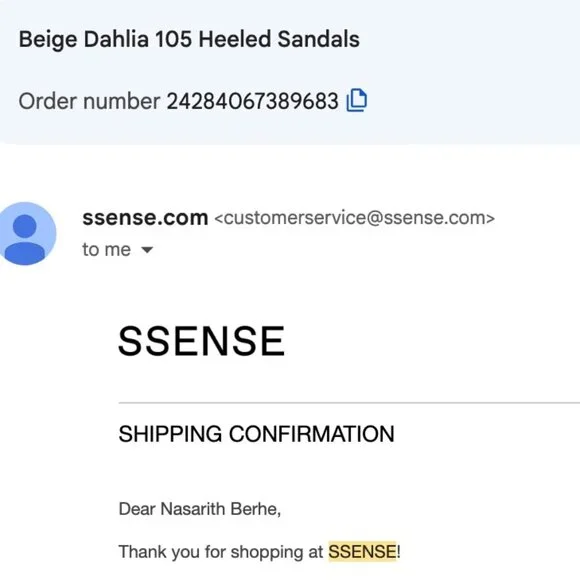
Task: Click the "to me" recipient text
Action: click(107, 249)
